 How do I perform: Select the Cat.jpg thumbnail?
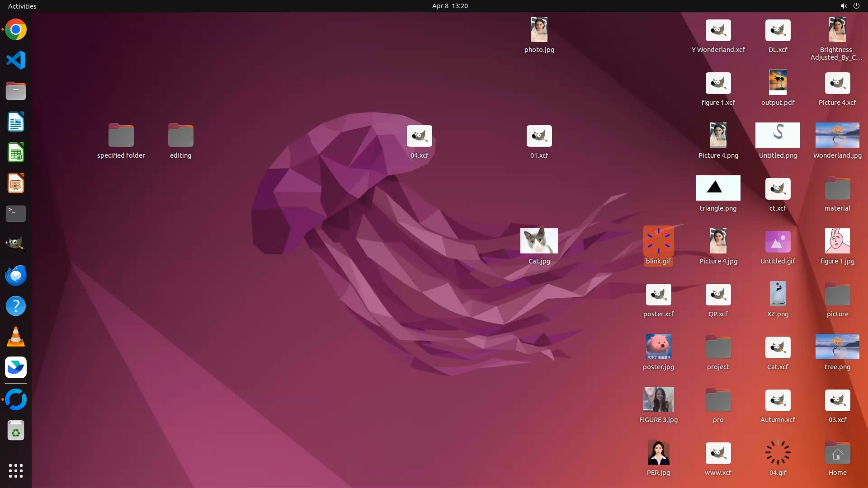click(539, 241)
